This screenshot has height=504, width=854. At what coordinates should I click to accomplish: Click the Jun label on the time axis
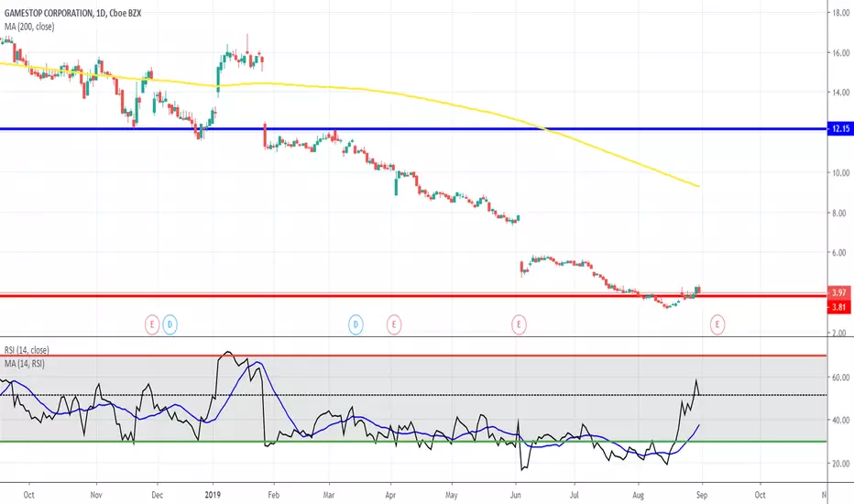[x=515, y=495]
